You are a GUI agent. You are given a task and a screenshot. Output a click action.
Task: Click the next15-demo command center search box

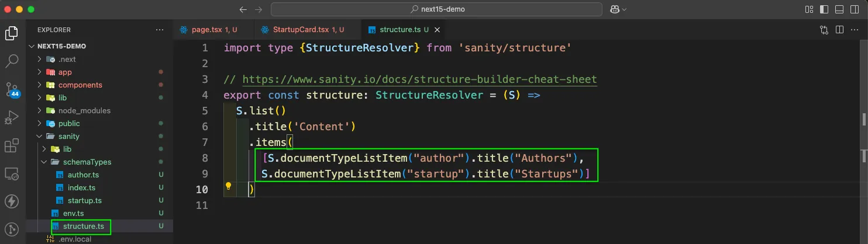pos(436,9)
